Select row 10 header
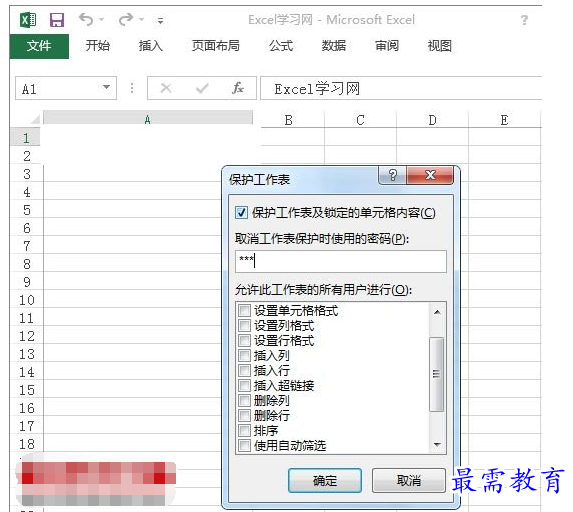 pos(27,300)
